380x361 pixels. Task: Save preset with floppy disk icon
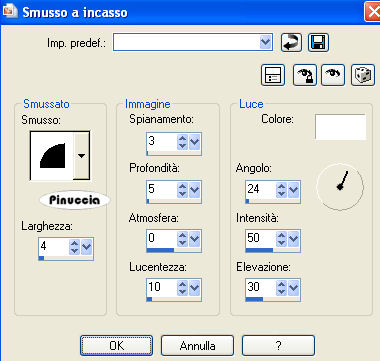(318, 43)
